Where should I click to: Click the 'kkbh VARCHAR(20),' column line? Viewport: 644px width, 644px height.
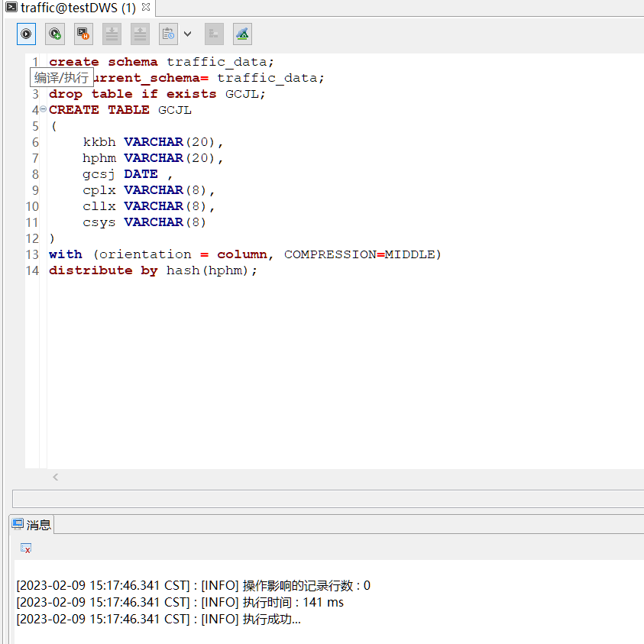(153, 142)
